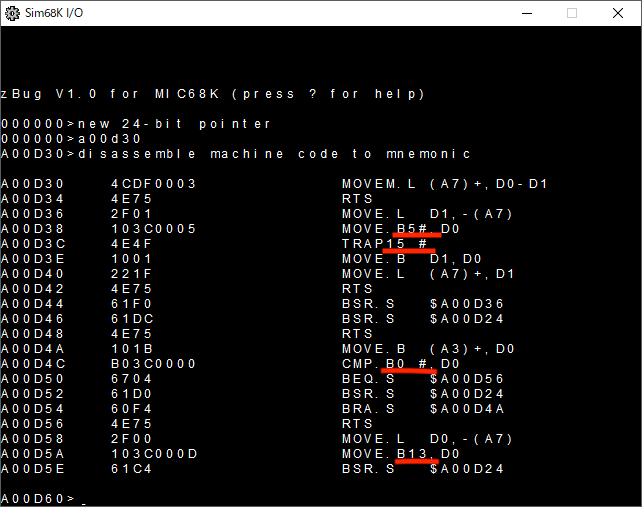This screenshot has height=507, width=642.
Task: Click 'MOVE.B (A3)+,D0' mnemonic
Action: [428, 349]
